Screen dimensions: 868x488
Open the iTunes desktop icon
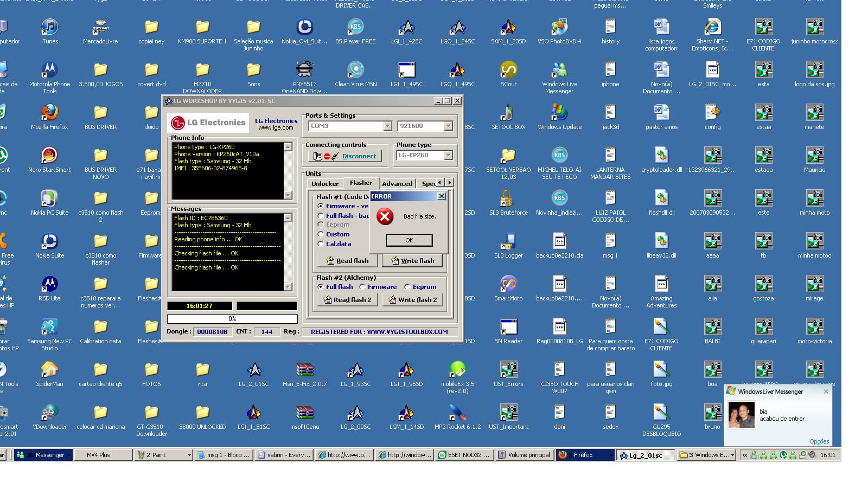[49, 31]
